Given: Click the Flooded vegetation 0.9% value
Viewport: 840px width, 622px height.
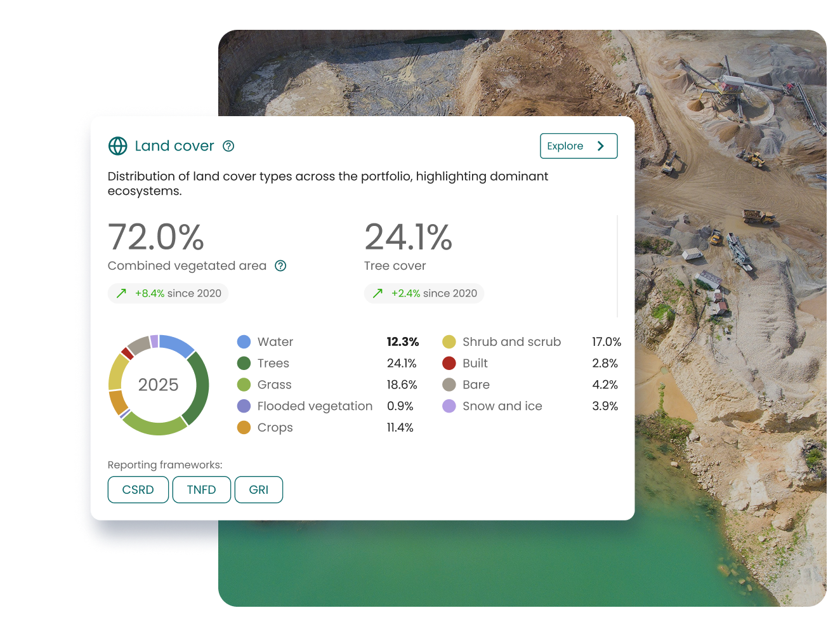Looking at the screenshot, I should (400, 406).
